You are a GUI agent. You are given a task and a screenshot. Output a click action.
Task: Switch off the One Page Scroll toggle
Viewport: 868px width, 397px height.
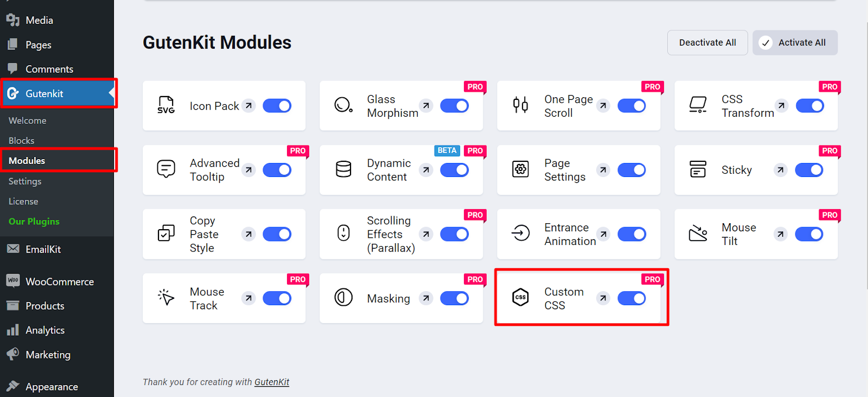coord(631,106)
